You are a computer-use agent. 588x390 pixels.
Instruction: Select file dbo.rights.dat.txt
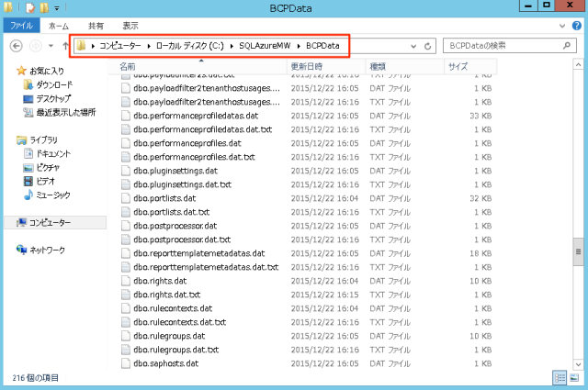click(x=167, y=295)
